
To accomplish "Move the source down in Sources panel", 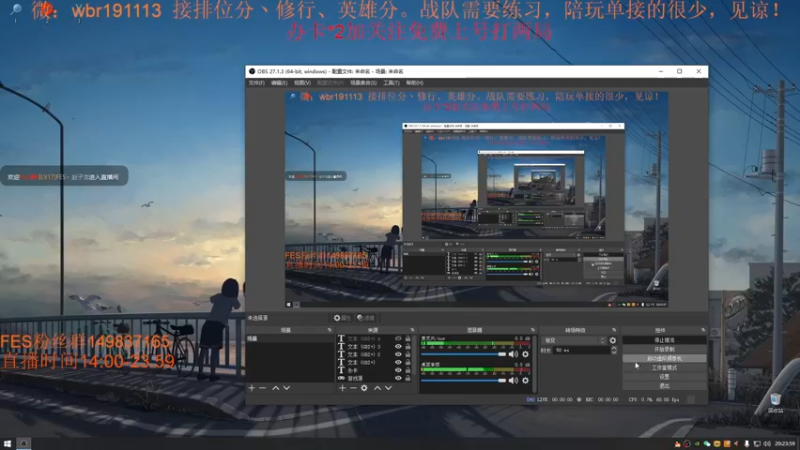I will pyautogui.click(x=388, y=388).
